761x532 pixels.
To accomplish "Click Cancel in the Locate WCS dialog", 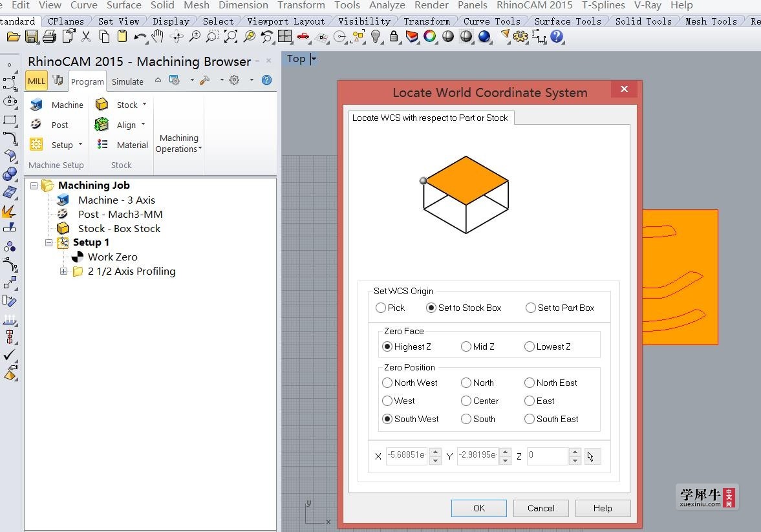I will (541, 508).
